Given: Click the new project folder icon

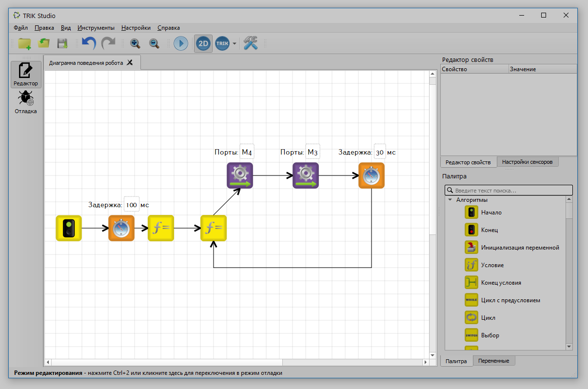Looking at the screenshot, I should coord(24,43).
